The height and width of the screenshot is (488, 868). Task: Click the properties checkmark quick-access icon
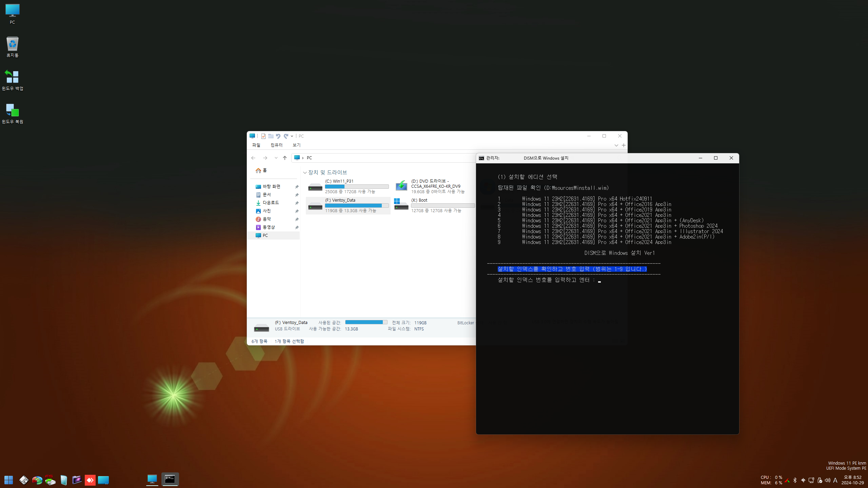point(263,136)
